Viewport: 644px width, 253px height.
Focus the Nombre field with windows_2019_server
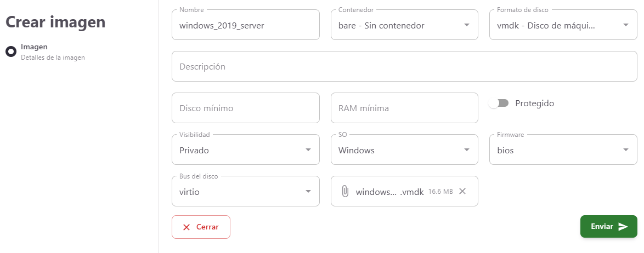click(246, 25)
